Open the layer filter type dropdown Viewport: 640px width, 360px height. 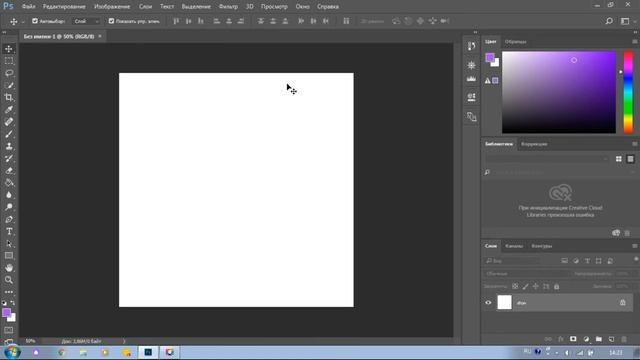point(512,261)
